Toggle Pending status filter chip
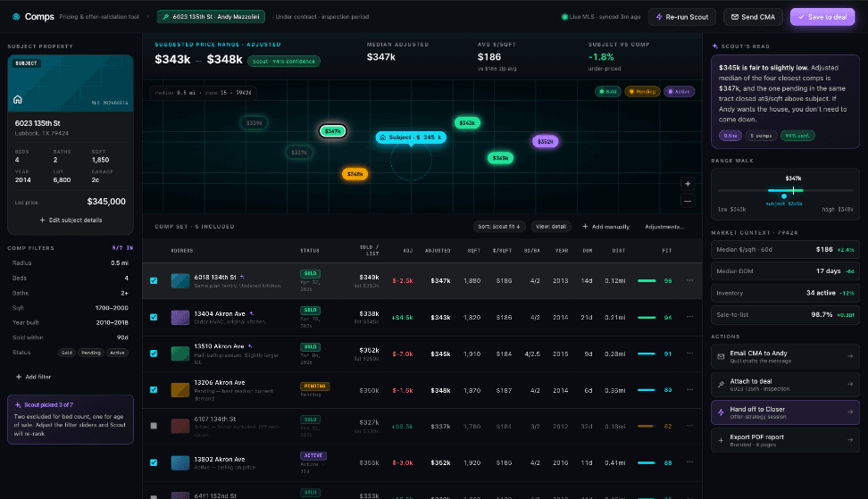This screenshot has width=868, height=499. [x=91, y=353]
